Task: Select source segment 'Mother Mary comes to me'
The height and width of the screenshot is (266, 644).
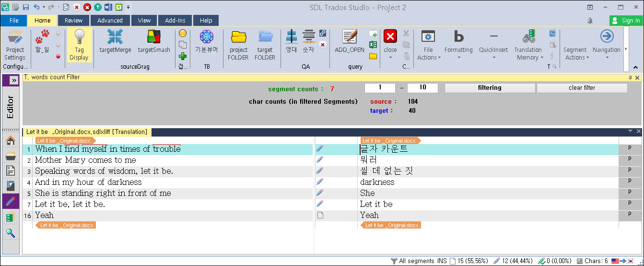Action: pos(85,160)
